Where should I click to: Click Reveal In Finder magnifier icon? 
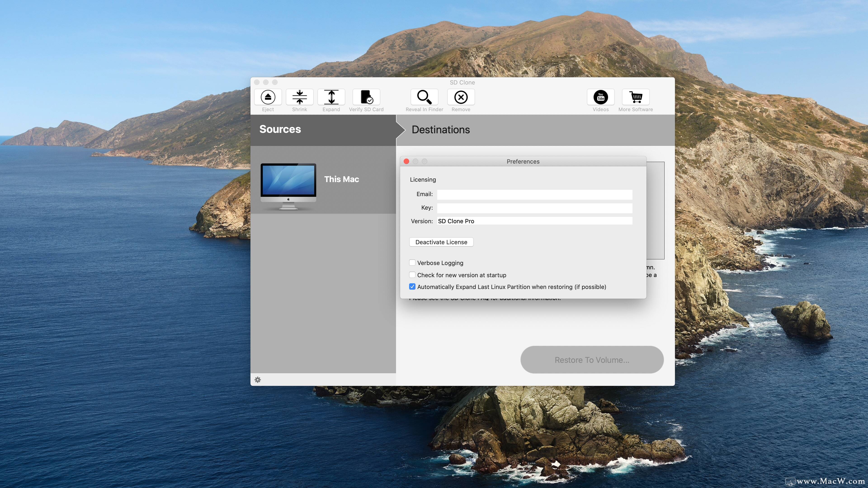tap(424, 97)
